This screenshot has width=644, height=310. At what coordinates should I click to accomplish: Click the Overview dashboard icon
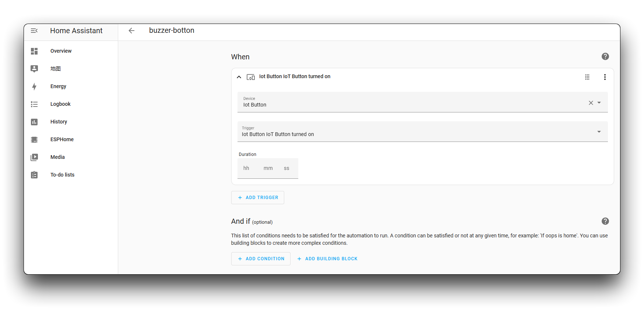point(34,51)
